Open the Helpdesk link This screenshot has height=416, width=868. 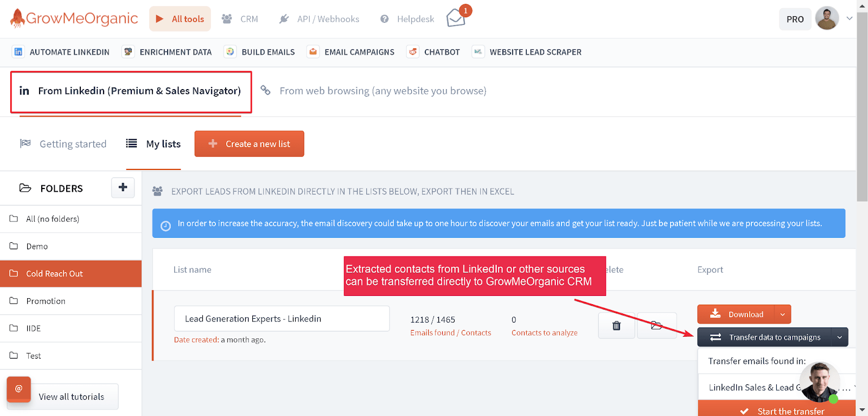[x=407, y=19]
